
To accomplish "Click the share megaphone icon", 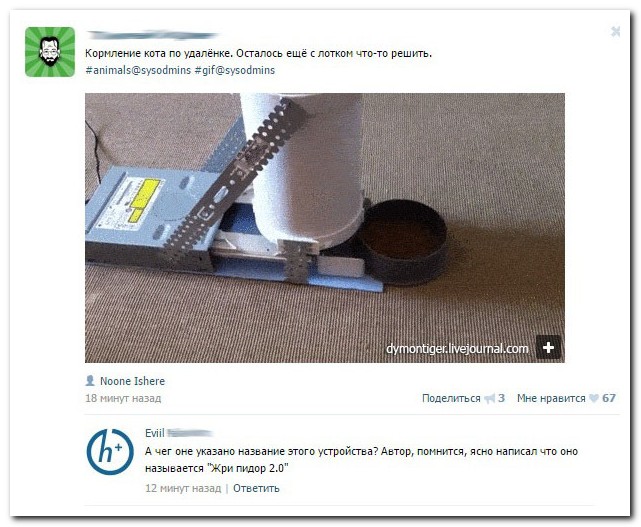I will [x=489, y=398].
